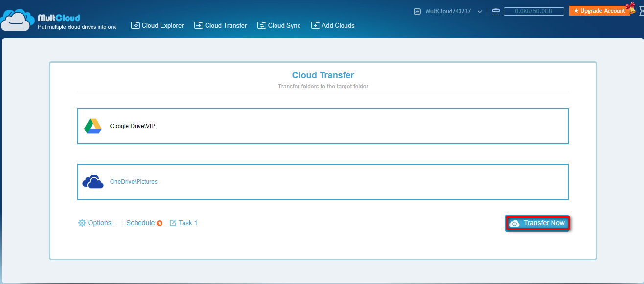The image size is (644, 284).
Task: Click the orange star badge next to Schedule
Action: click(160, 223)
